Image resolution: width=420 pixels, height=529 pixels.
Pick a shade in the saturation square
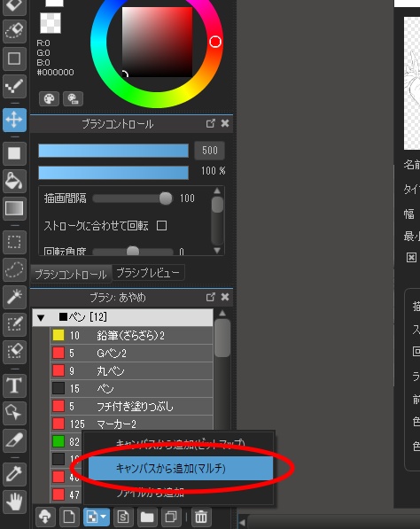pyautogui.click(x=157, y=42)
